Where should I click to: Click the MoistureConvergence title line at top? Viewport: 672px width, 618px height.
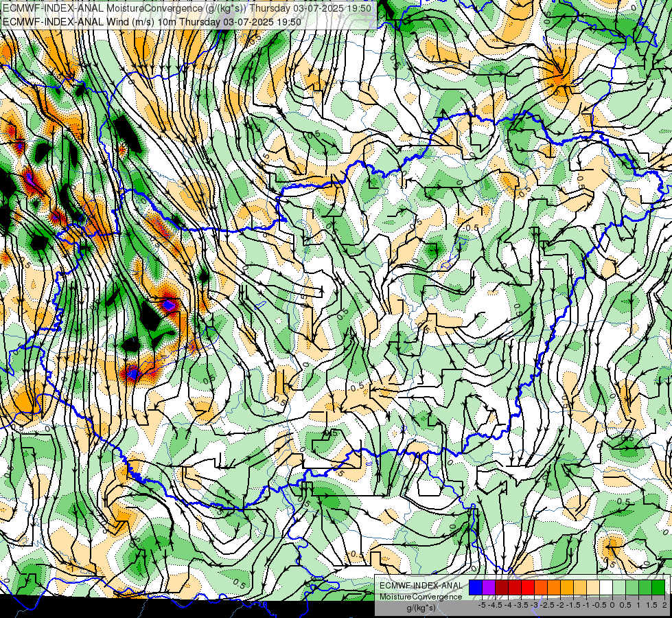[188, 8]
